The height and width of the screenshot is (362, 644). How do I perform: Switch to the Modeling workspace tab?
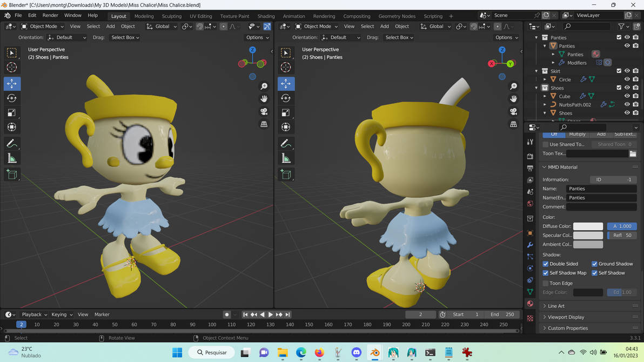[144, 16]
